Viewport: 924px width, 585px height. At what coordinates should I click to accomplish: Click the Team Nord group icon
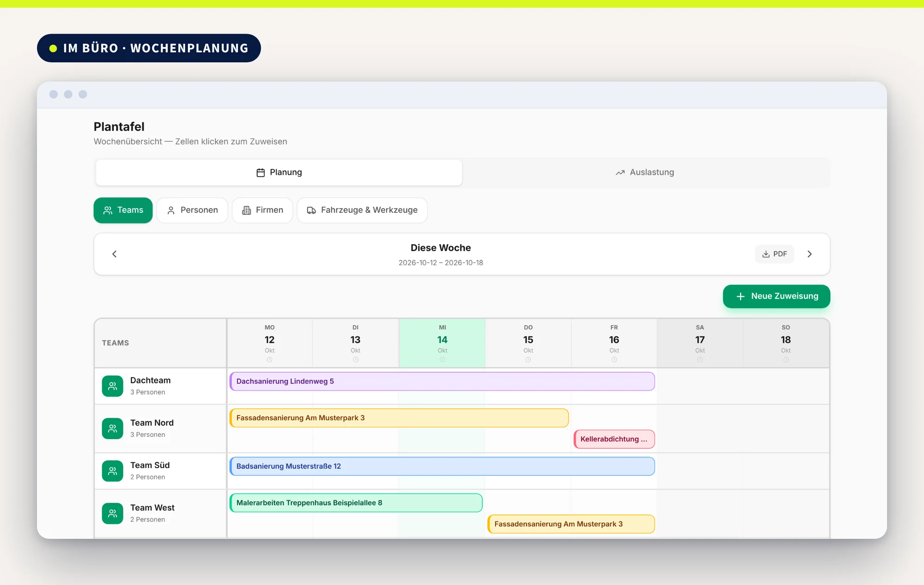click(x=112, y=428)
